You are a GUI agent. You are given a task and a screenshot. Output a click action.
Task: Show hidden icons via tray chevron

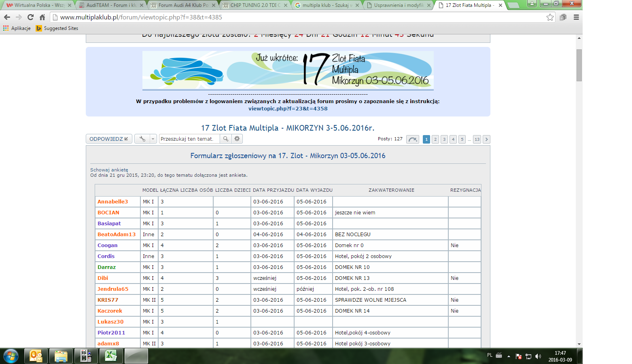509,356
